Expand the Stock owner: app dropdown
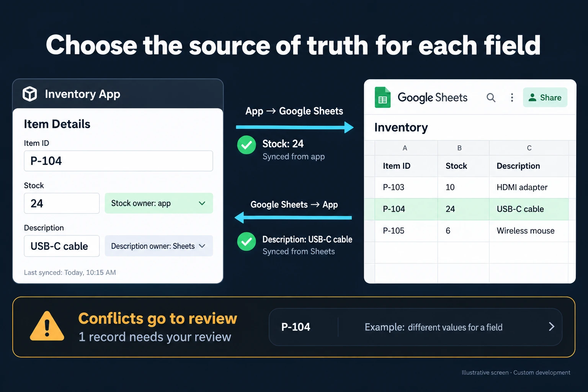This screenshot has height=392, width=588. coord(159,203)
